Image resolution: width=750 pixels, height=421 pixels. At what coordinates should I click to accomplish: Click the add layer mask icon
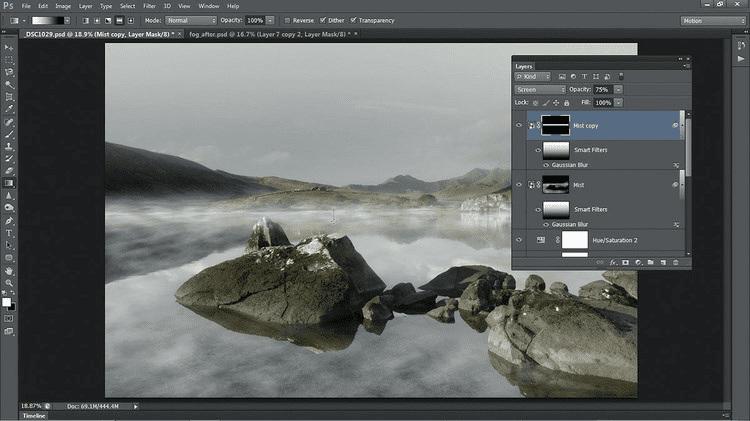pyautogui.click(x=626, y=262)
